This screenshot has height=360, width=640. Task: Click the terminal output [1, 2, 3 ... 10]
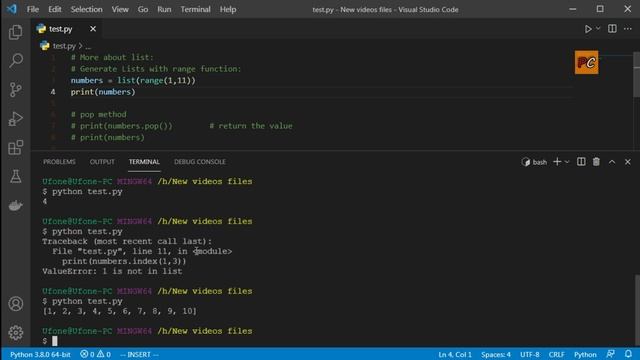[x=120, y=311]
